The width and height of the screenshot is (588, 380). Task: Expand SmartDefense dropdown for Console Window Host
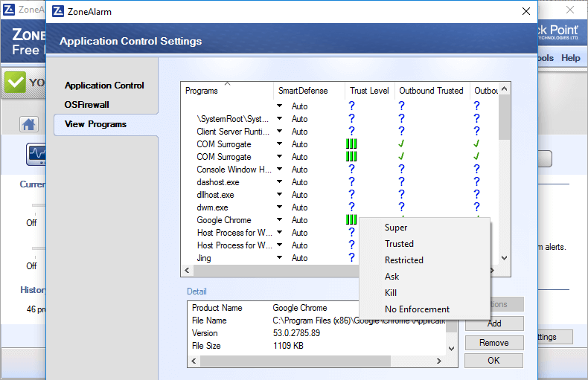(x=280, y=170)
